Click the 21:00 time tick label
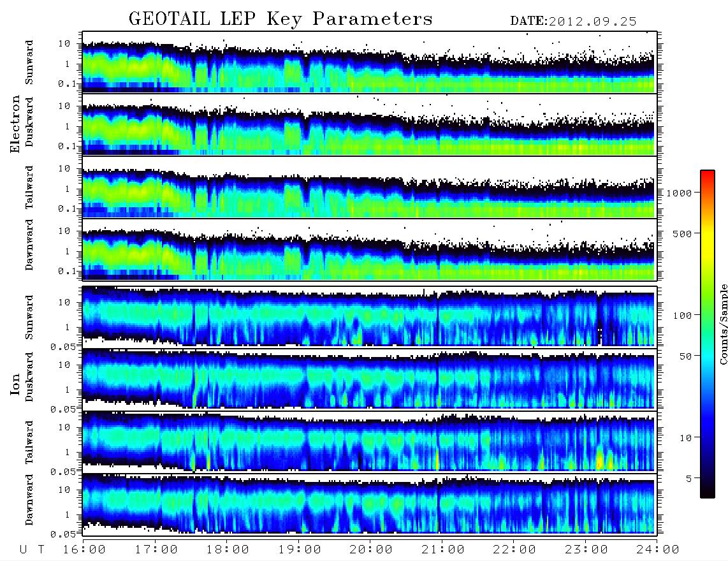 click(444, 550)
